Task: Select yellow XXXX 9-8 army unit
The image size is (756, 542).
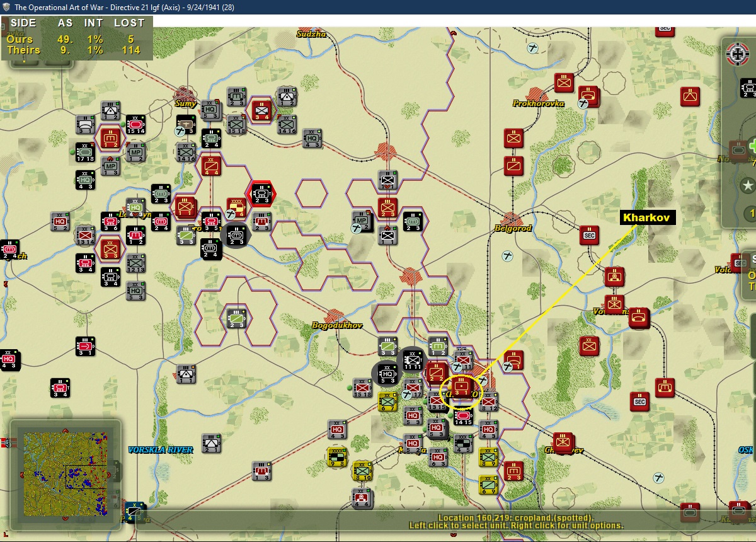Action: click(x=336, y=457)
